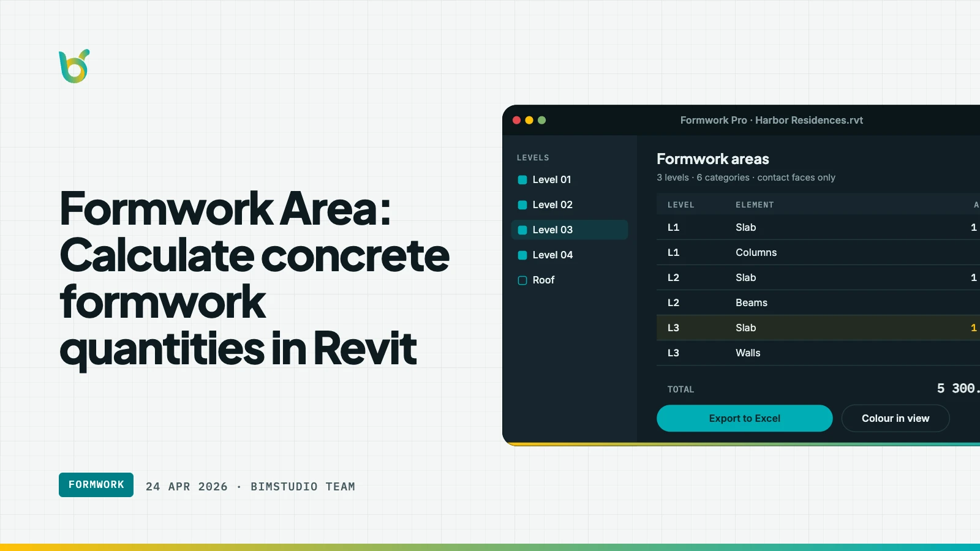Uncheck the Level 04 checkbox
The height and width of the screenshot is (551, 980).
pyautogui.click(x=522, y=255)
